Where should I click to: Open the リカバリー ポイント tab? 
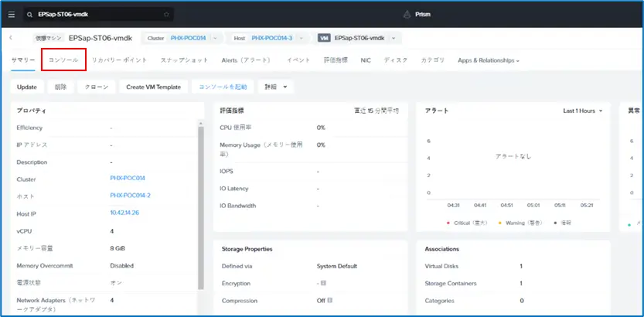119,60
